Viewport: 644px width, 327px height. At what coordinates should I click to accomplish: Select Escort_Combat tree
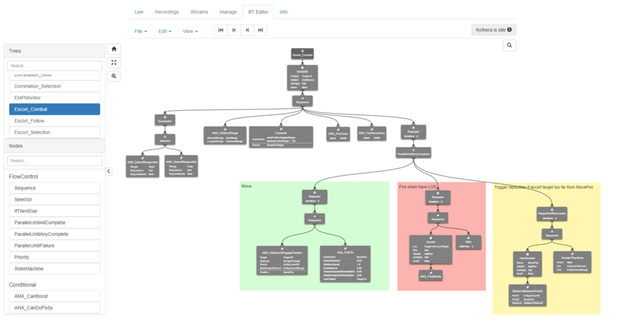pyautogui.click(x=55, y=109)
